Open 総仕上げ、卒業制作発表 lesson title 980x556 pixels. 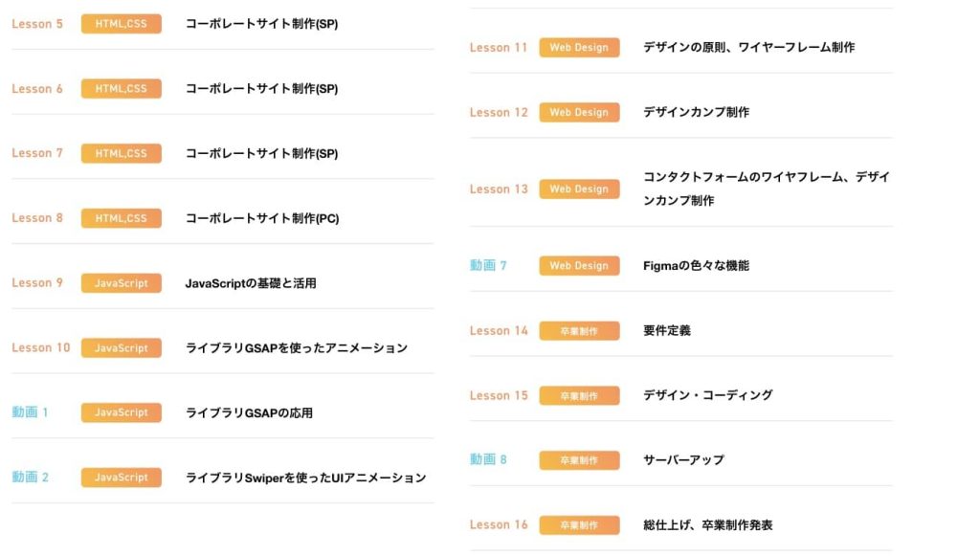(x=707, y=525)
